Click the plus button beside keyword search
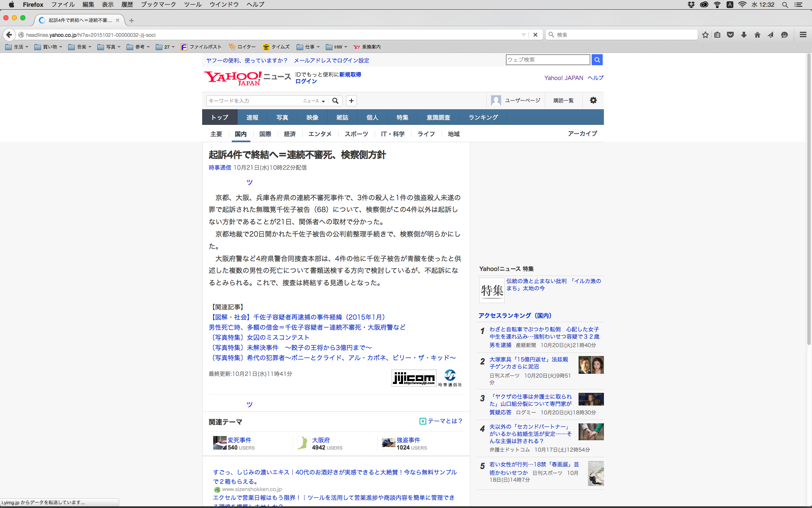Screen dimensions: 812x508 click(x=351, y=101)
